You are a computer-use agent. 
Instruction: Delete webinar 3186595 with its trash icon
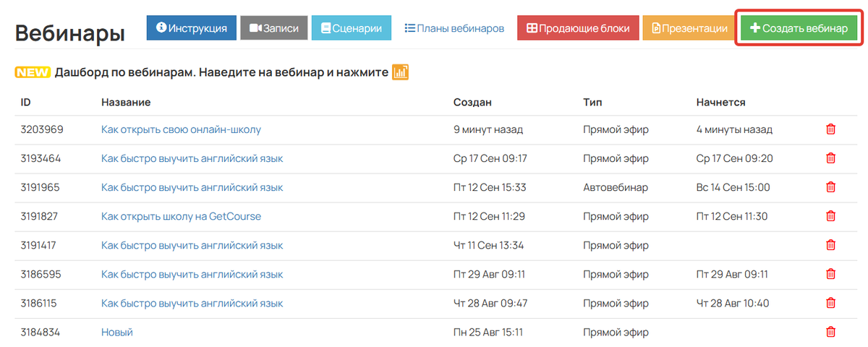830,274
